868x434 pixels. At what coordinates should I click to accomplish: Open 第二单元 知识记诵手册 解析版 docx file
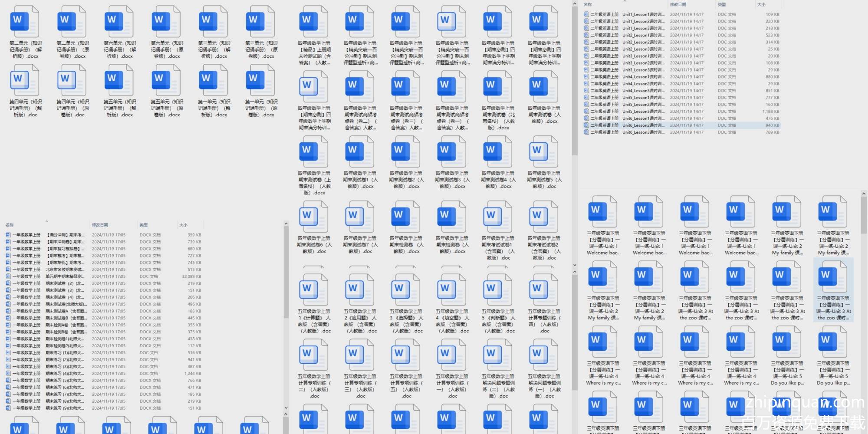coord(26,22)
